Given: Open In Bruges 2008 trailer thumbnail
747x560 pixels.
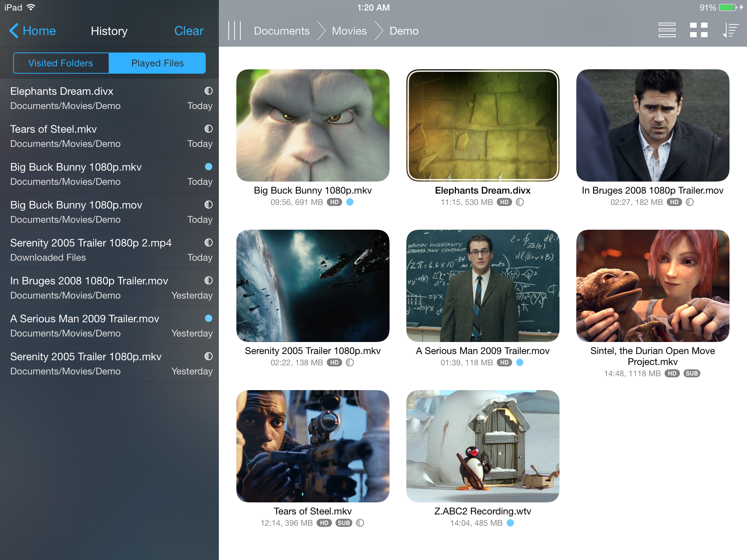Looking at the screenshot, I should (x=653, y=125).
